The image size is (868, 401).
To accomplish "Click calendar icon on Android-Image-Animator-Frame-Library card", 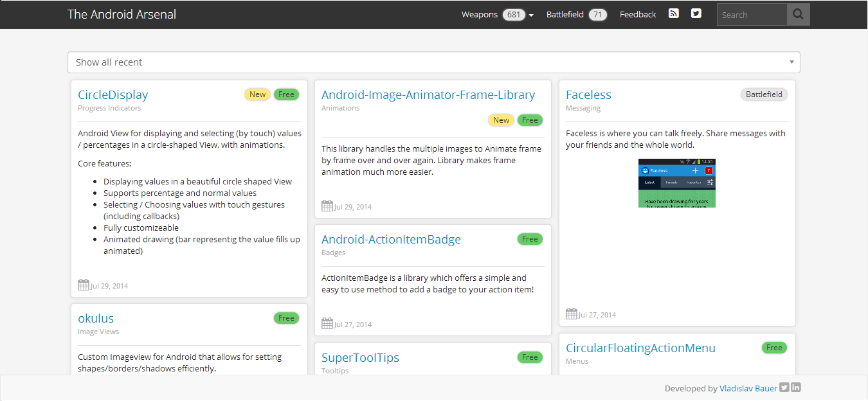I will click(x=327, y=206).
